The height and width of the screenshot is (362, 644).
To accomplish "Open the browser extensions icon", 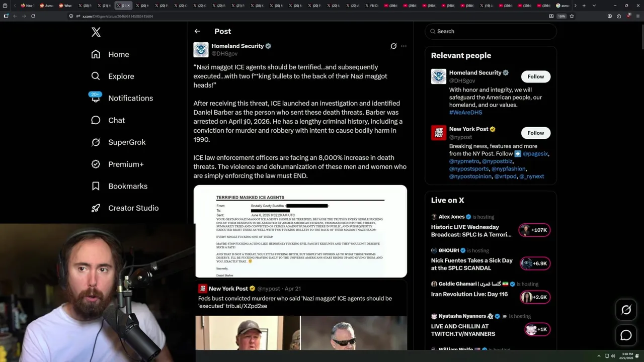I will coord(619,16).
